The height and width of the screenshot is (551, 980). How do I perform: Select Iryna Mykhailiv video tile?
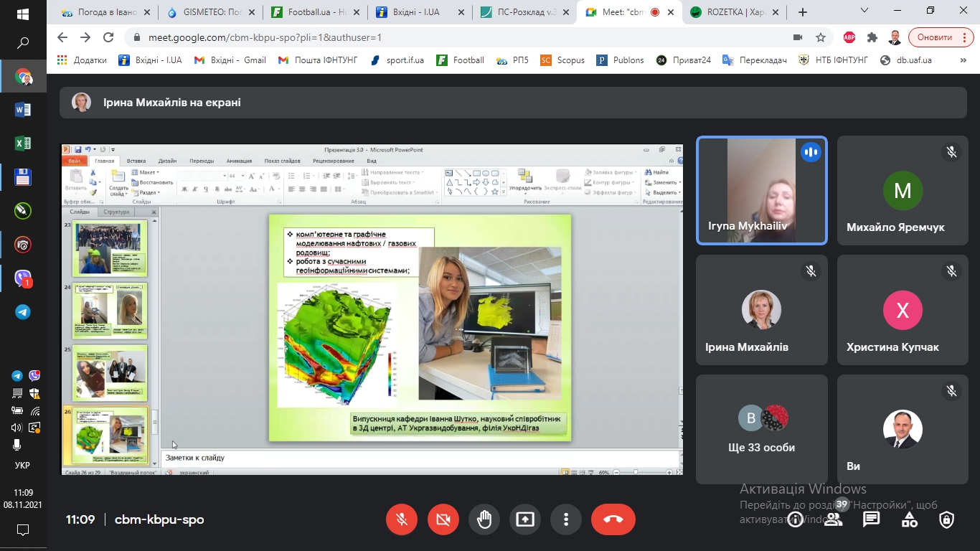[x=762, y=191]
